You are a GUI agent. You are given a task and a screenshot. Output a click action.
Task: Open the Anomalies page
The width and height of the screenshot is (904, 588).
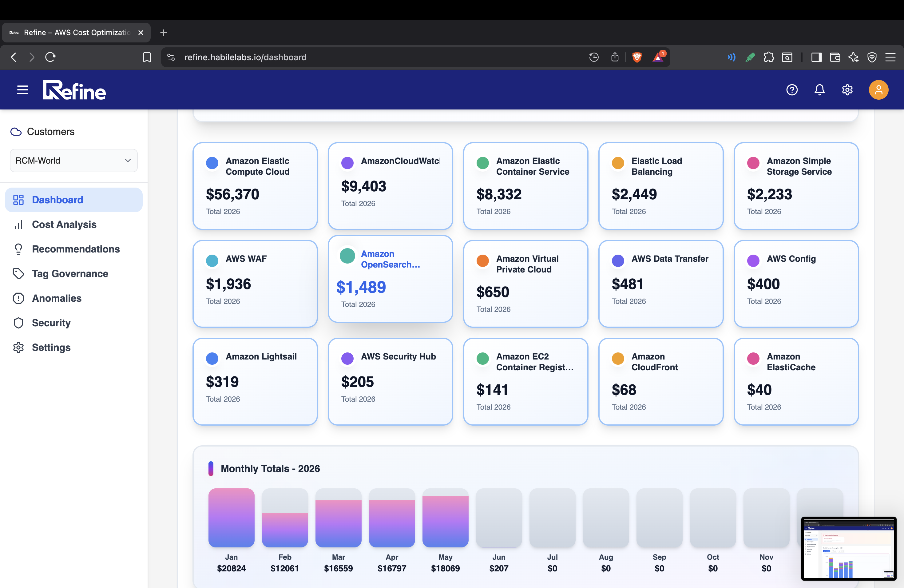(74, 299)
